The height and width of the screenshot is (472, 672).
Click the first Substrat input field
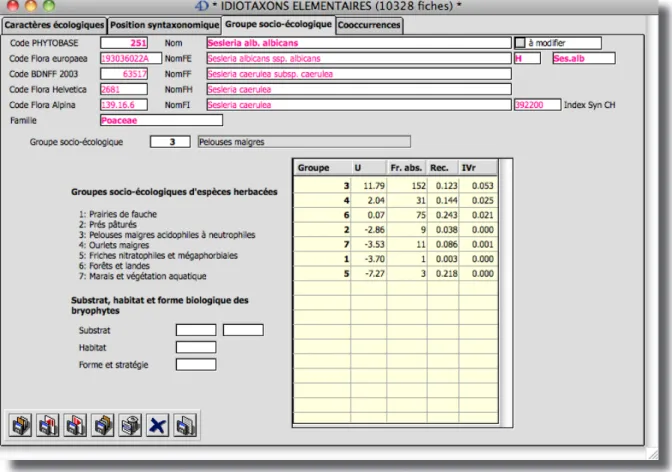pyautogui.click(x=196, y=330)
